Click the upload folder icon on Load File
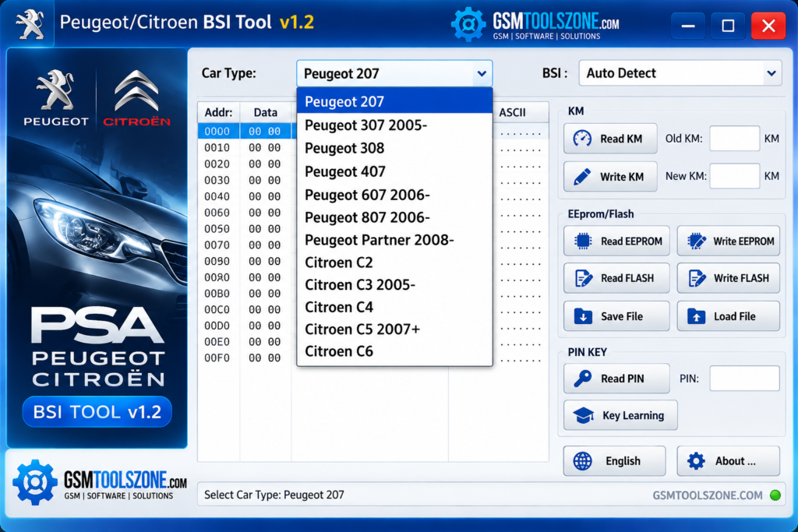 [x=696, y=315]
